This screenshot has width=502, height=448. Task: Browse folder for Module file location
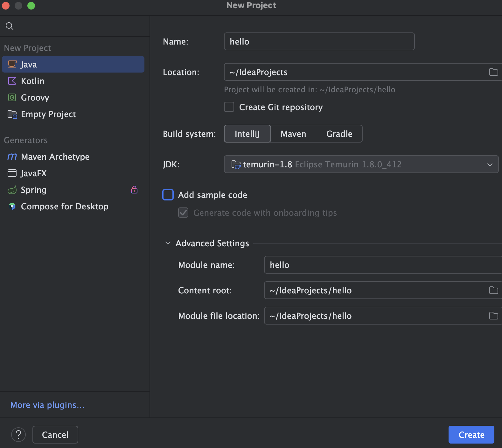click(x=493, y=316)
